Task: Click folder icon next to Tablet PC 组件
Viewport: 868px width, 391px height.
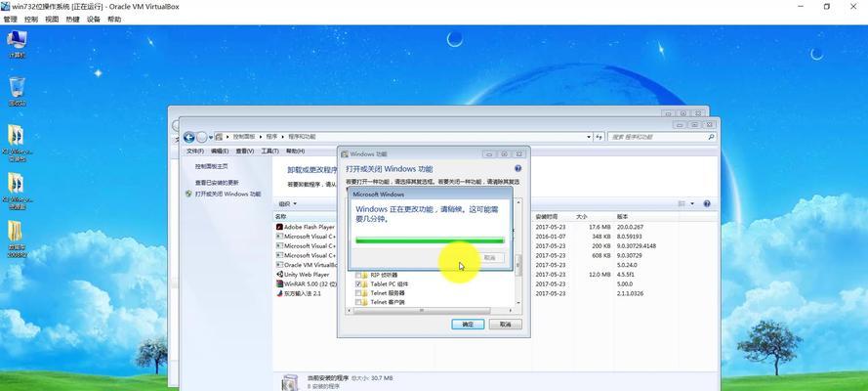Action: point(365,284)
